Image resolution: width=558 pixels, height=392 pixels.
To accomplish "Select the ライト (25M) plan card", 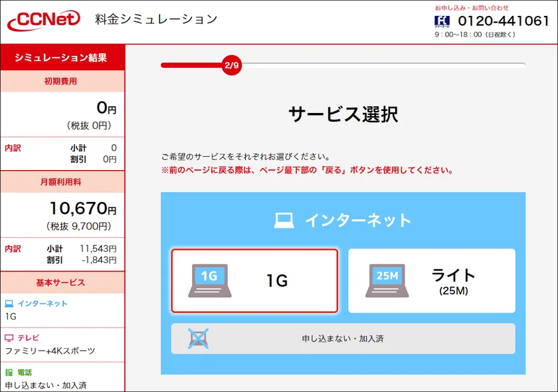I will [x=431, y=280].
